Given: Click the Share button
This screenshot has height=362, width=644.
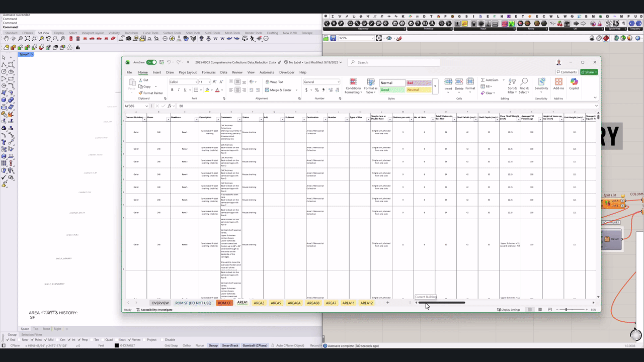Looking at the screenshot, I should pyautogui.click(x=589, y=72).
